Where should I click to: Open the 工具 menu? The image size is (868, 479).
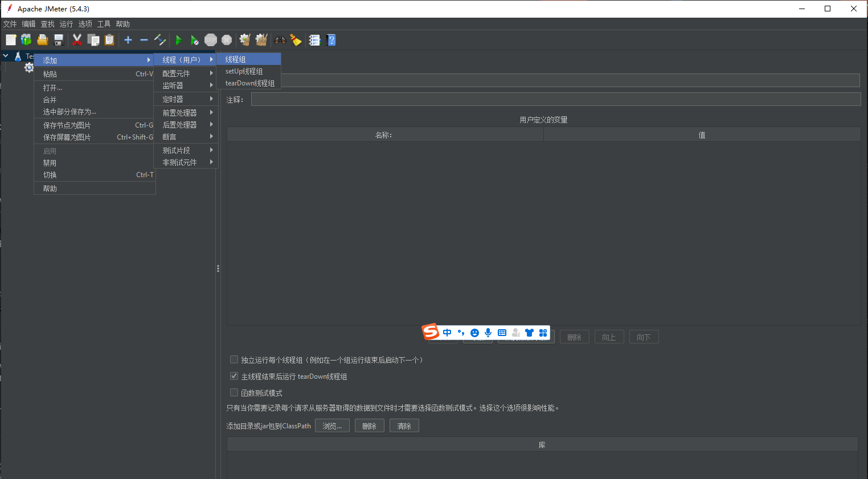104,24
